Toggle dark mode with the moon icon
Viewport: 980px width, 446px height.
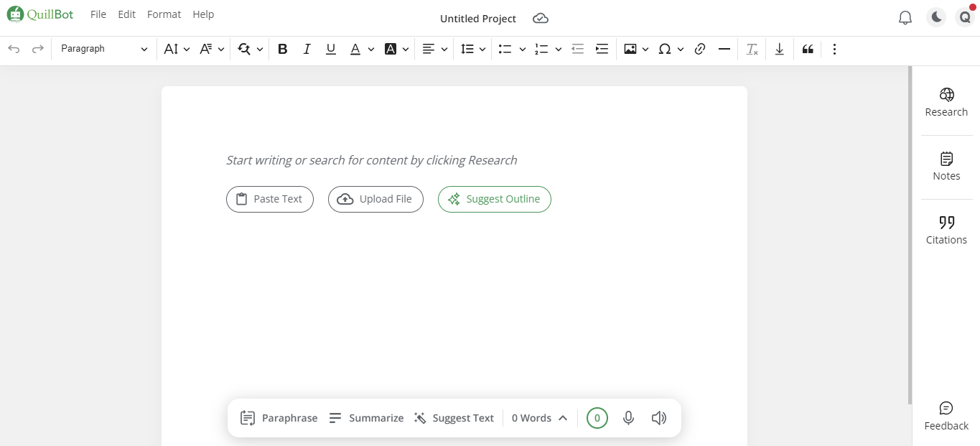[x=936, y=18]
